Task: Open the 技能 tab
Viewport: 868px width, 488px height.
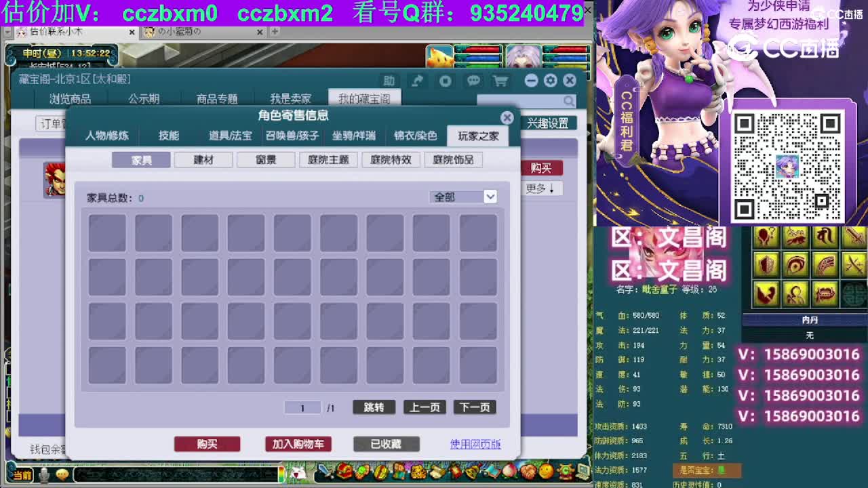Action: point(169,136)
